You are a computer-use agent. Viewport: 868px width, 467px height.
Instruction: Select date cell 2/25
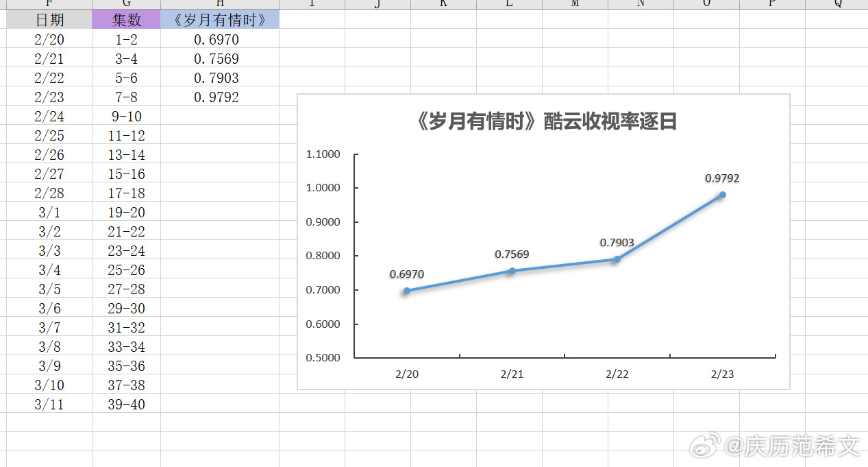point(49,135)
